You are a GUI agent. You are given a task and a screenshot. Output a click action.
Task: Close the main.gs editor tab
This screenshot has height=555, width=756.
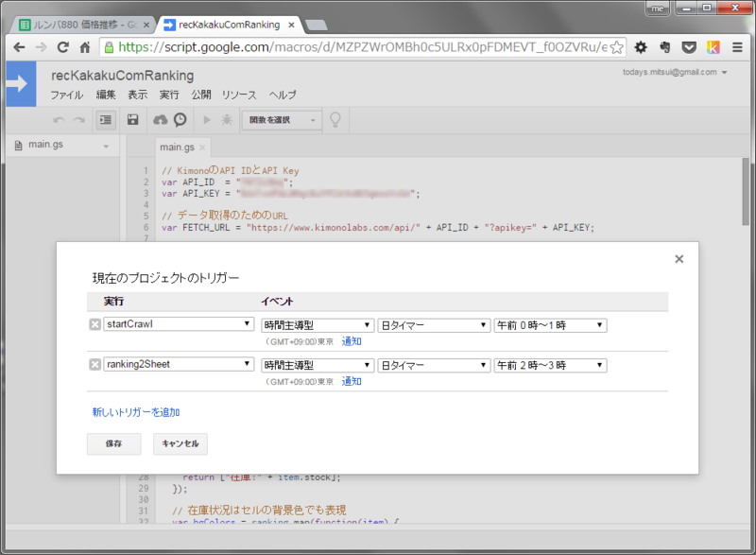pyautogui.click(x=202, y=147)
